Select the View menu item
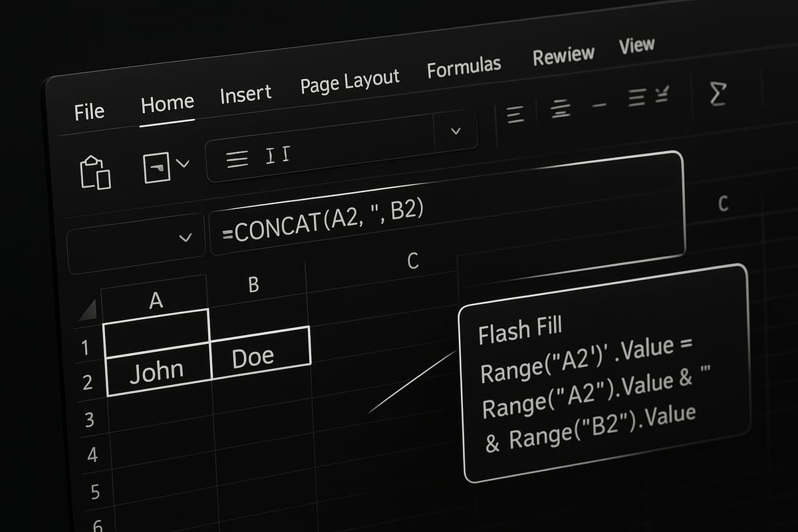The width and height of the screenshot is (798, 532). tap(636, 45)
